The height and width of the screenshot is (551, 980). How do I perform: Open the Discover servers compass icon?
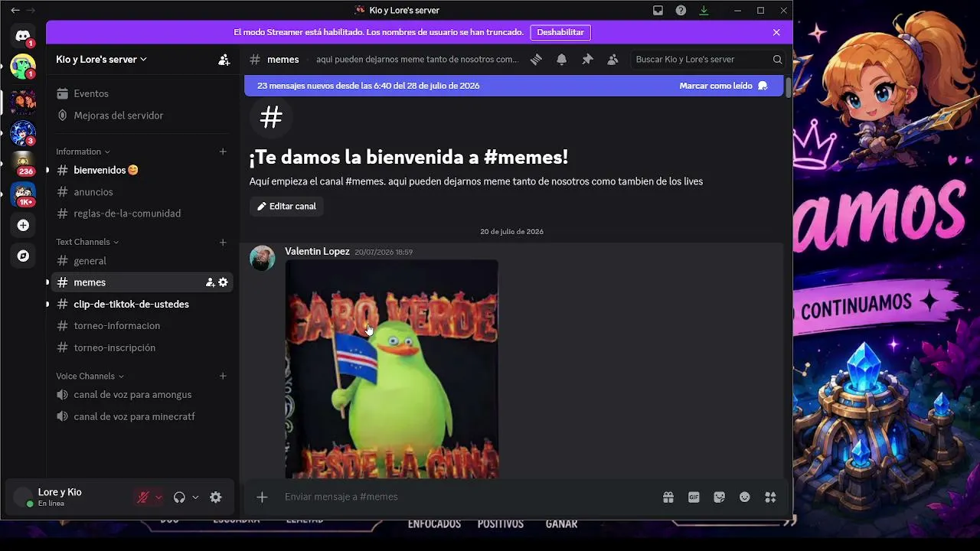point(23,256)
